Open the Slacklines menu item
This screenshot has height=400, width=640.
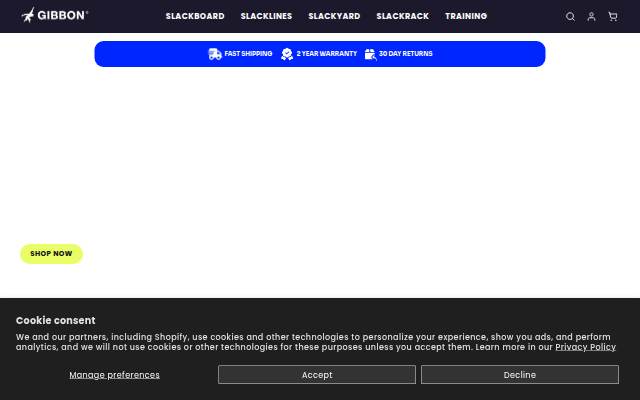click(266, 16)
